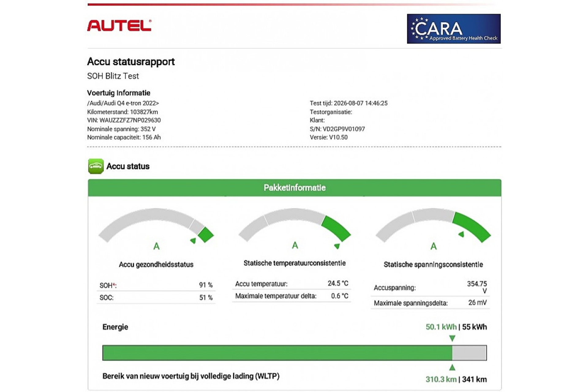The image size is (588, 392).
Task: Click the Accu gezondheidsstatus gauge
Action: pyautogui.click(x=156, y=226)
